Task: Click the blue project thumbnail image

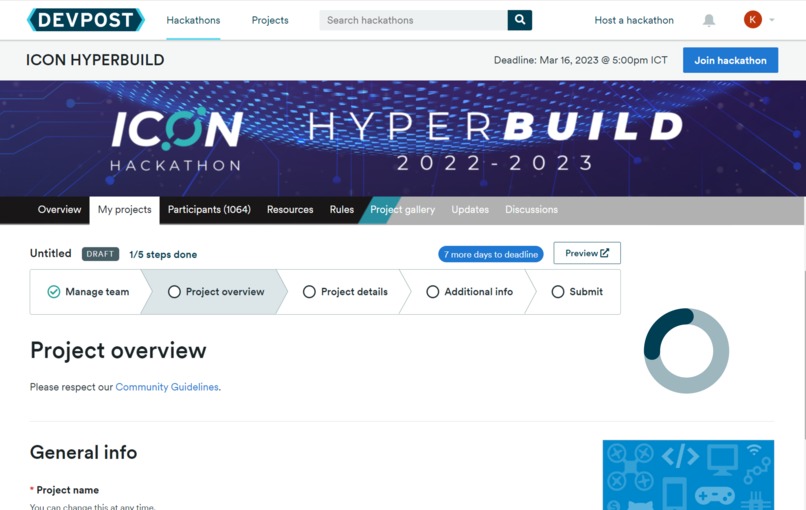Action: pyautogui.click(x=688, y=475)
